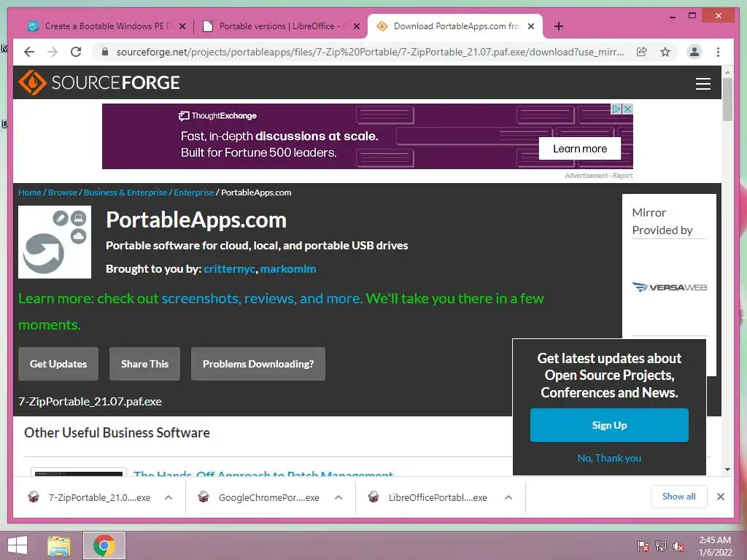Click the taskbar clock showing 2:45 AM
Viewport: 747px width, 560px height.
[x=715, y=546]
